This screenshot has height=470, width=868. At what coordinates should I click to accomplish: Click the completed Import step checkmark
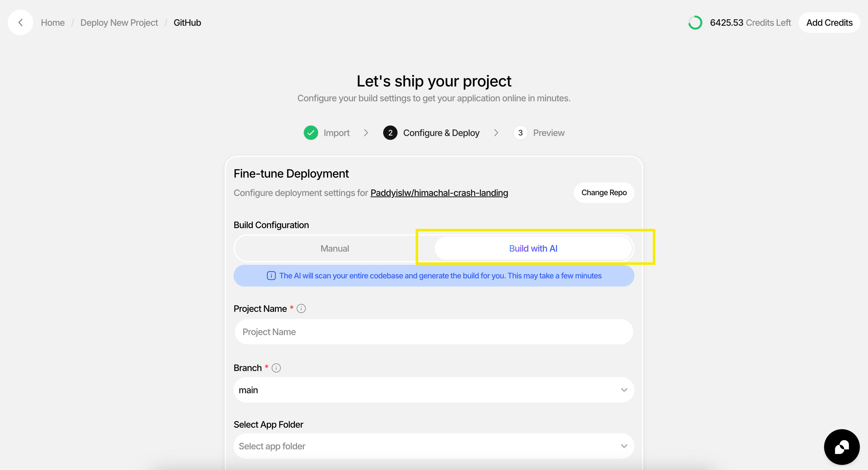click(x=311, y=132)
